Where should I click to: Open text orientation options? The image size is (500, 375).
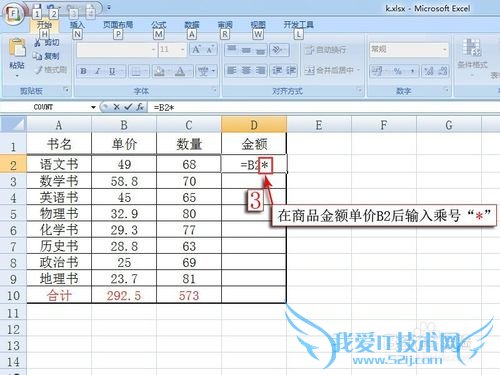pos(278,50)
